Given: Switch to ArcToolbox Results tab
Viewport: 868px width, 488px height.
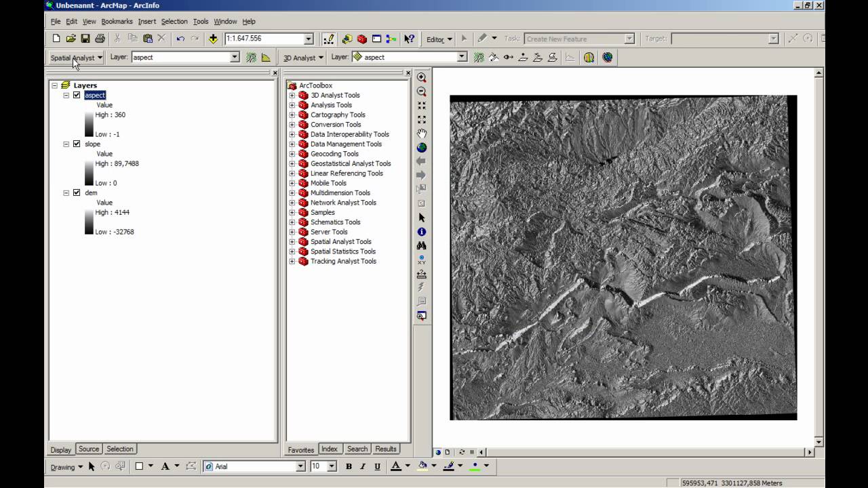Looking at the screenshot, I should 386,449.
